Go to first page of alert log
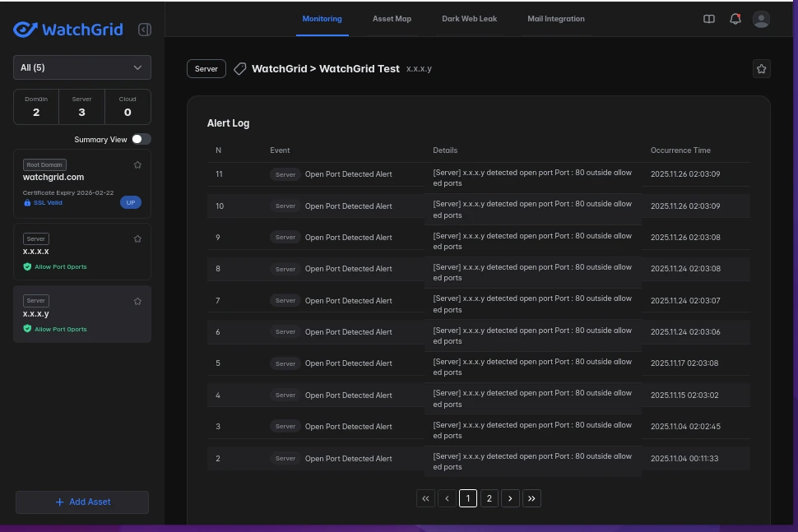 coord(425,498)
